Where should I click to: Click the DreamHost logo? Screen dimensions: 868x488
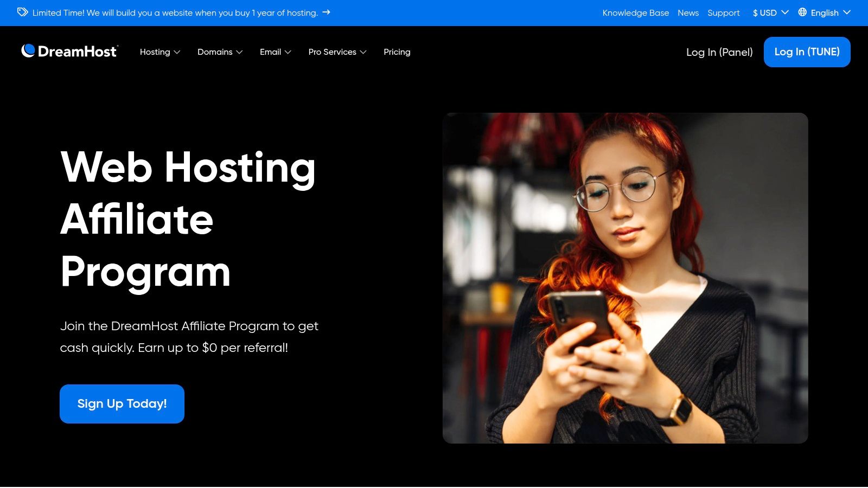(x=69, y=52)
